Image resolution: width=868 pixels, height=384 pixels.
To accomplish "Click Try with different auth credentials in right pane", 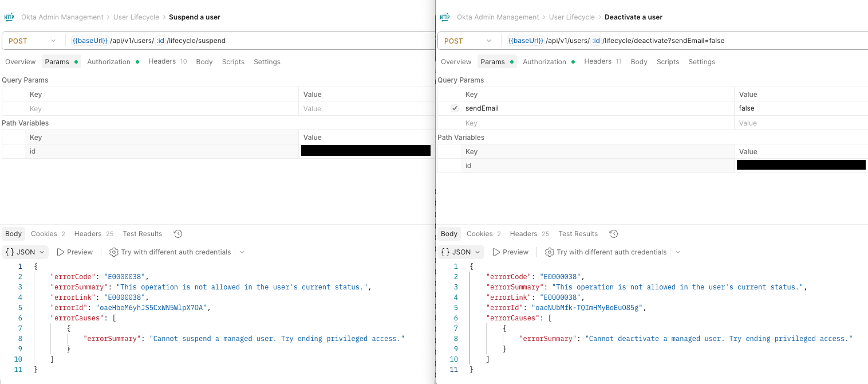I will pyautogui.click(x=611, y=252).
